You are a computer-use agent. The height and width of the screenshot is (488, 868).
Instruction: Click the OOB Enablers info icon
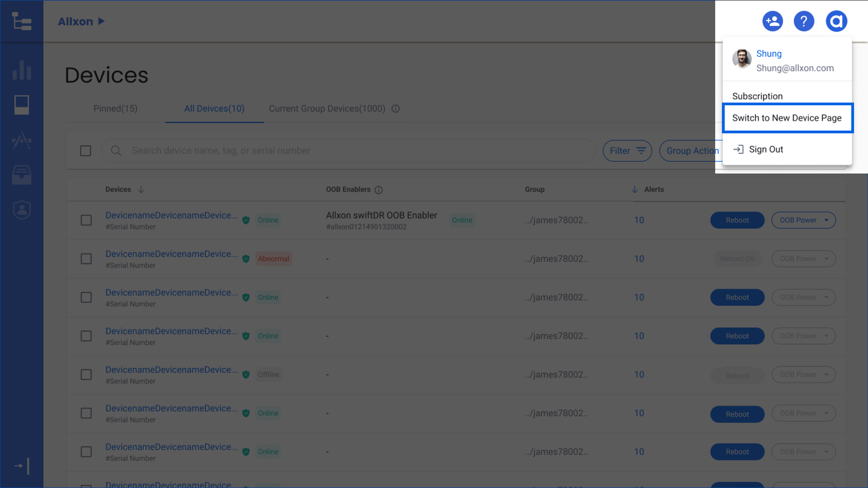click(x=379, y=190)
